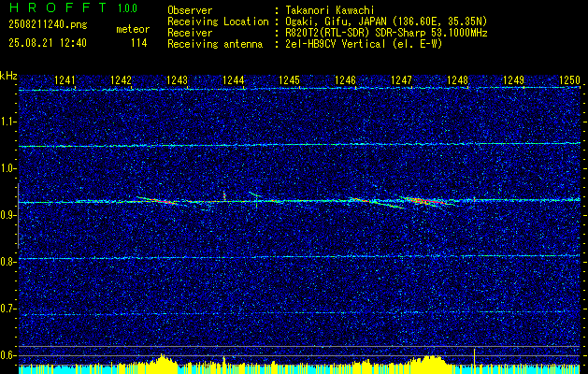Click the Receiving Location label
Viewport: 588px width, 374px height.
pos(218,22)
